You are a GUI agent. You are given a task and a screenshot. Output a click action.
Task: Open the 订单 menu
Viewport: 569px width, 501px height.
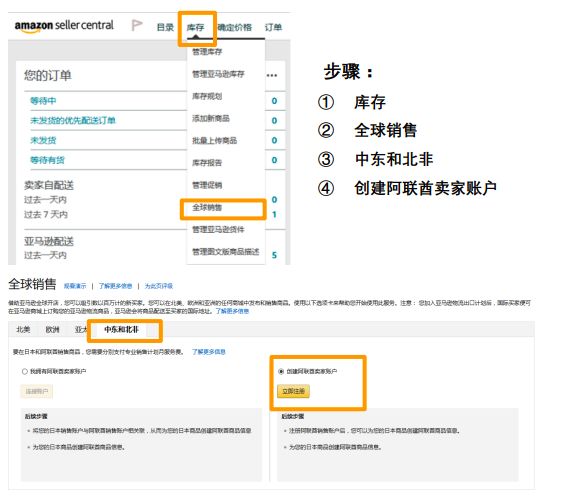click(273, 27)
